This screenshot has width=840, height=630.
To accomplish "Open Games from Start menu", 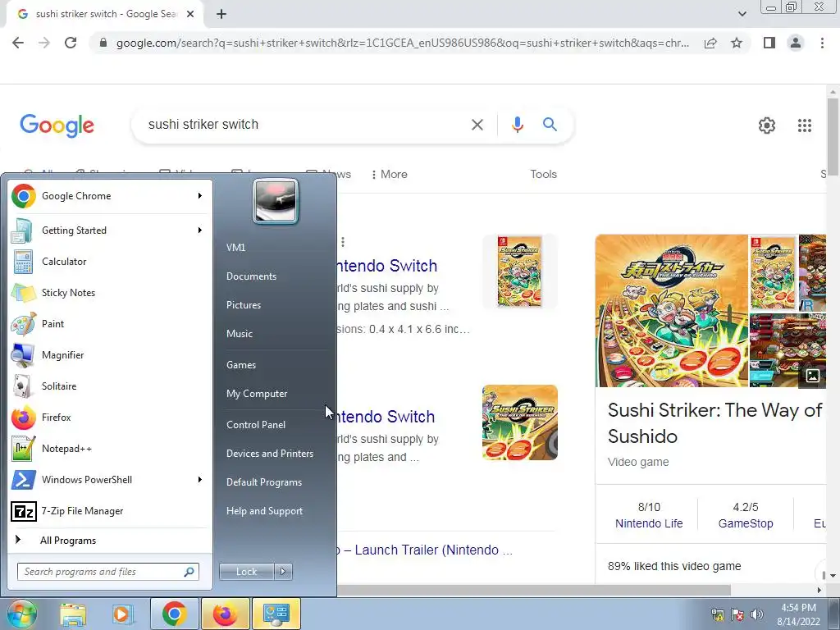I will (241, 365).
